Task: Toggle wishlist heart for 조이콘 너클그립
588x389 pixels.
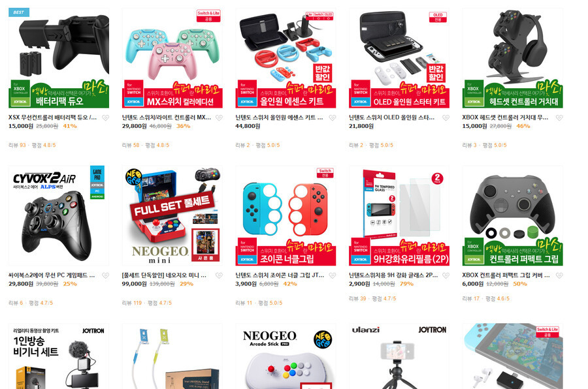Action: tap(333, 275)
